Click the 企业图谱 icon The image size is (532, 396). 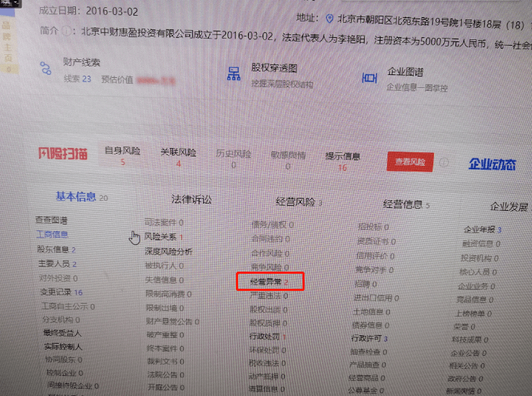click(x=370, y=78)
